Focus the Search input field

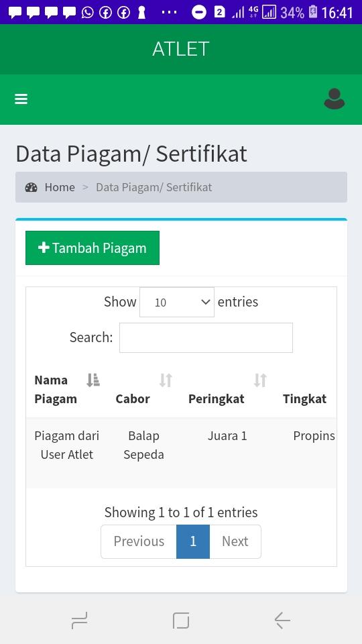[206, 337]
